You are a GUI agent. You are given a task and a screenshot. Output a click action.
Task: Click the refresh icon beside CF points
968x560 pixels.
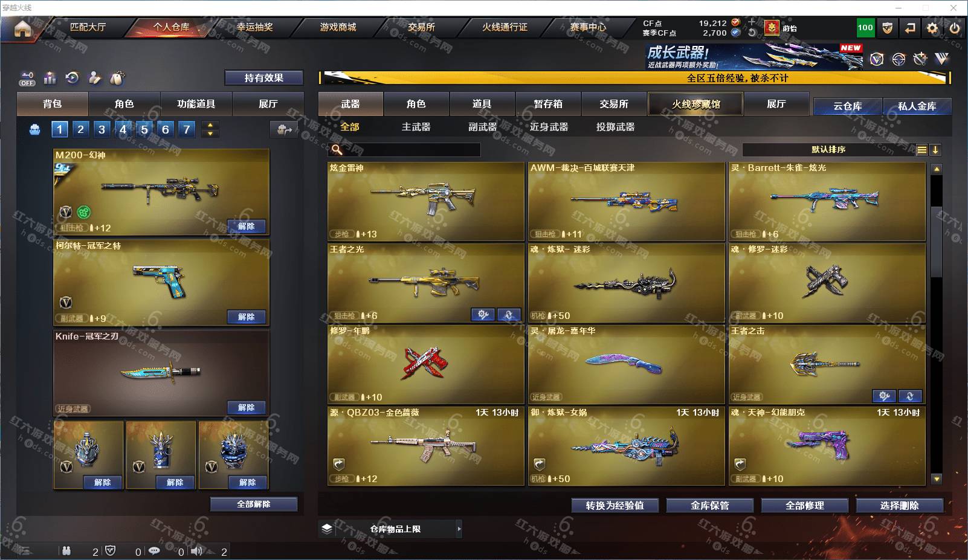752,33
